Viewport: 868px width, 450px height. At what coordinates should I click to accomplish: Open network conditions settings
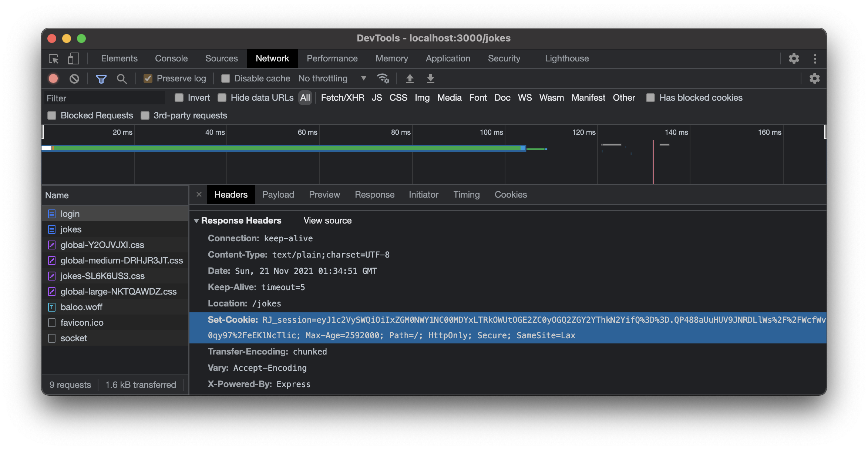point(383,78)
